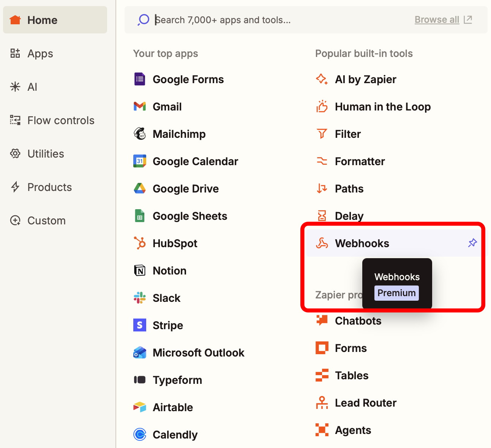Switch to the Apps sidebar section
The image size is (491, 448).
click(x=40, y=53)
